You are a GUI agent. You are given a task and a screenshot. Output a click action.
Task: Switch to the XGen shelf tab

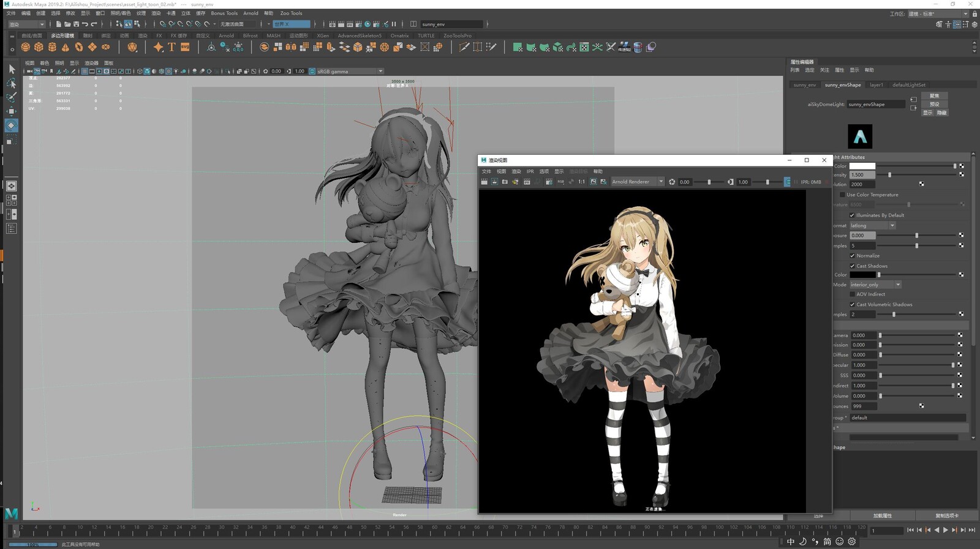point(323,35)
